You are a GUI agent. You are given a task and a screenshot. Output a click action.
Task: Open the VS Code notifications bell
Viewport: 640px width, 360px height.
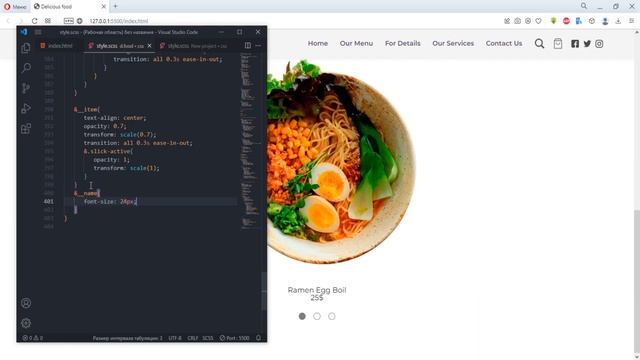point(258,338)
